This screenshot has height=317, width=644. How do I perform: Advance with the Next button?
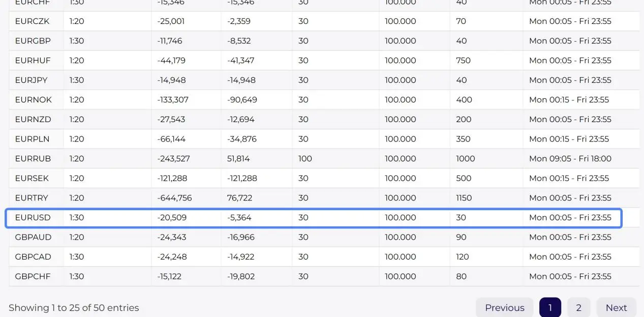[616, 307]
